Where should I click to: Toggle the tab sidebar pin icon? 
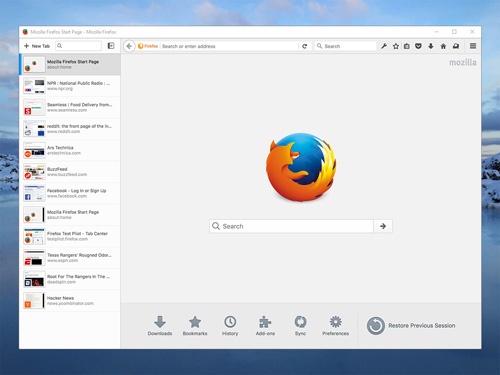click(x=111, y=46)
